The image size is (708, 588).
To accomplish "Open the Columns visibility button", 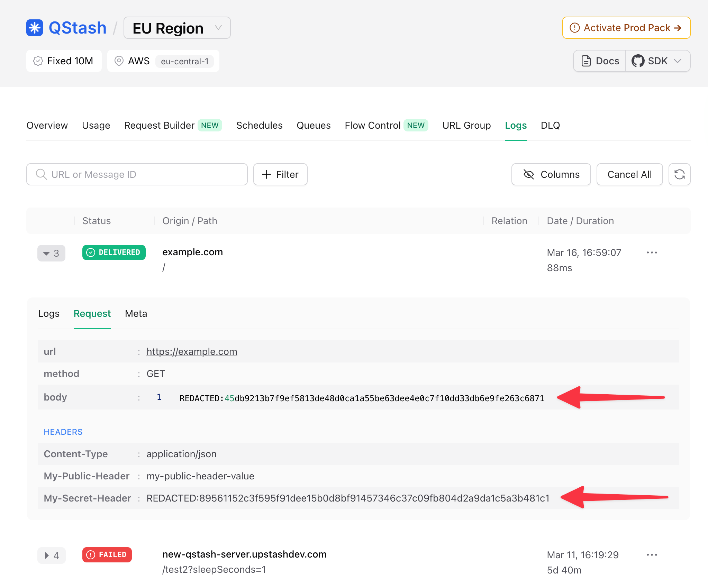I will pyautogui.click(x=551, y=174).
